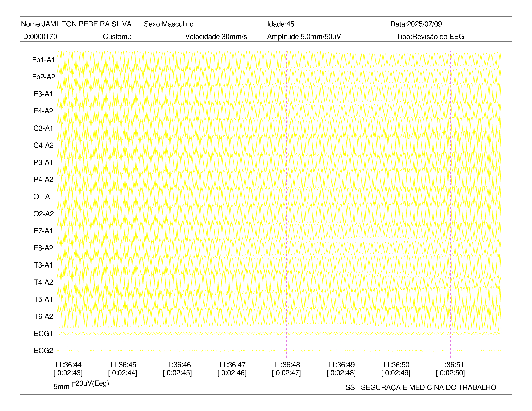Image resolution: width=532 pixels, height=411 pixels.
Task: Select the T5-A1 channel label
Action: click(x=43, y=299)
